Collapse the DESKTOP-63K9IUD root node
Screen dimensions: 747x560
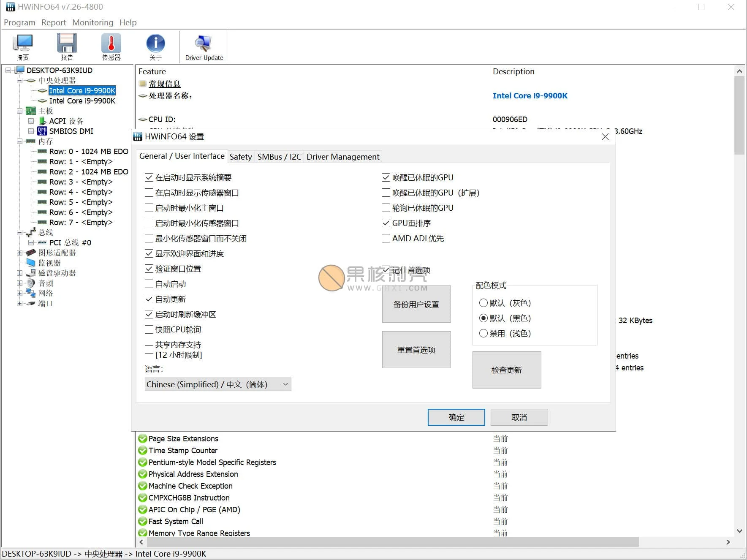[8, 70]
